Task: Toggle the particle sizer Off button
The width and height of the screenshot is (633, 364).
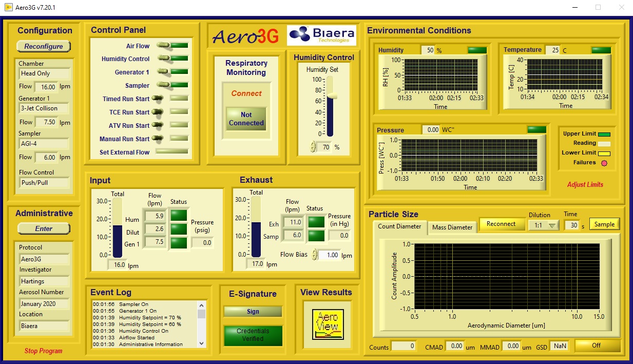Action: coord(597,346)
